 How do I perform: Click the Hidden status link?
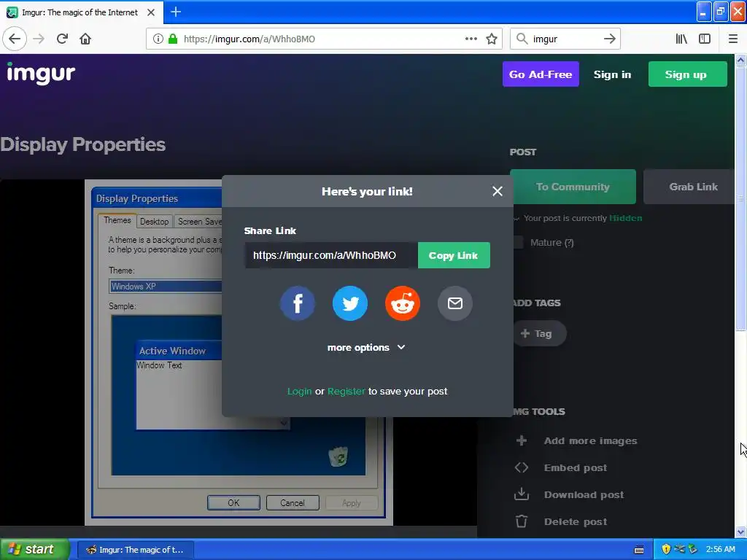625,218
